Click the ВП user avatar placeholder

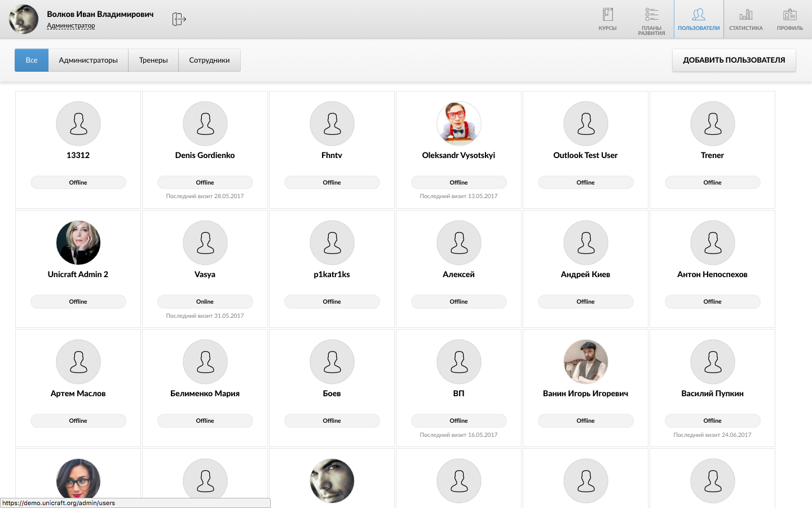click(x=459, y=362)
